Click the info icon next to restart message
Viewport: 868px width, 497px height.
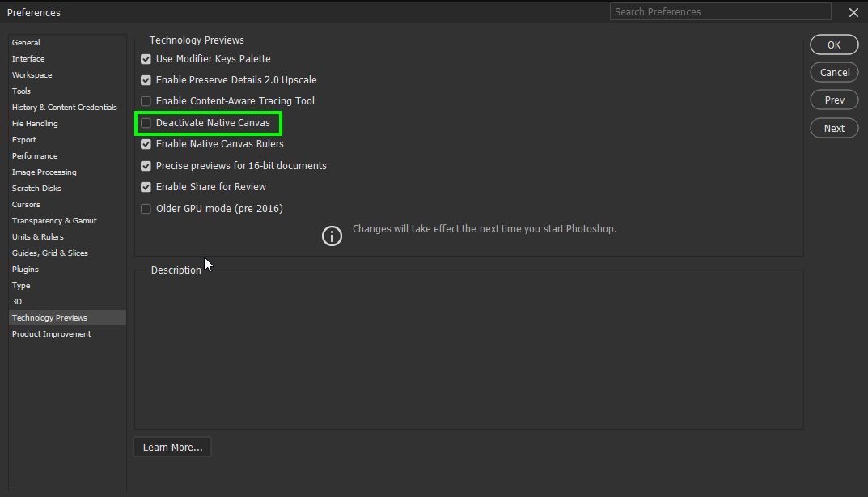(332, 236)
